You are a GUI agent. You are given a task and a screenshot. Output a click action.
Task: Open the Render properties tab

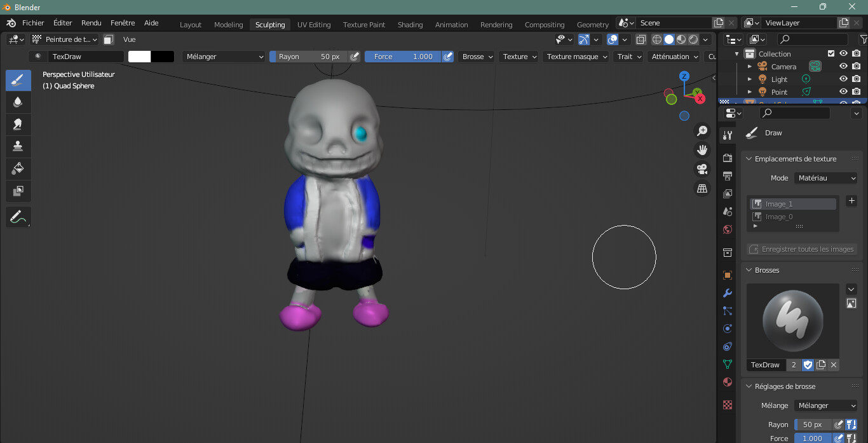pyautogui.click(x=728, y=158)
